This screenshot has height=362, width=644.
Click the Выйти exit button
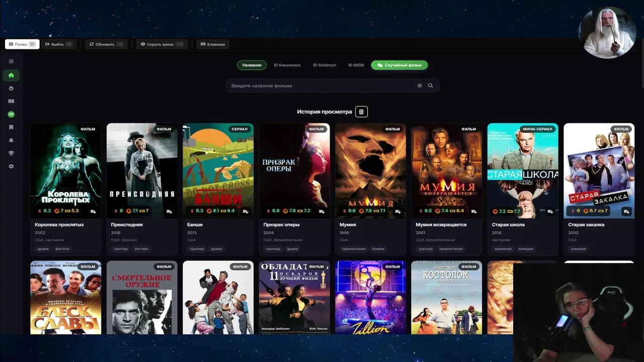click(x=58, y=44)
